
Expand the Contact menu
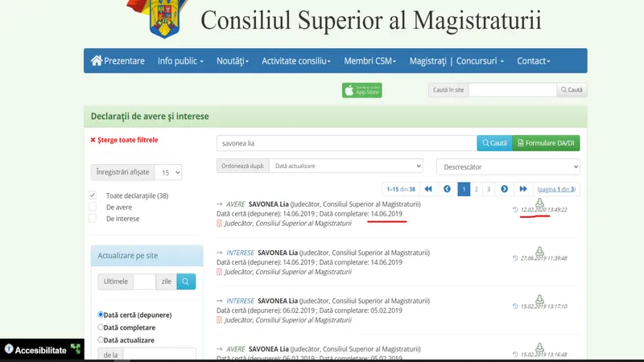(533, 61)
